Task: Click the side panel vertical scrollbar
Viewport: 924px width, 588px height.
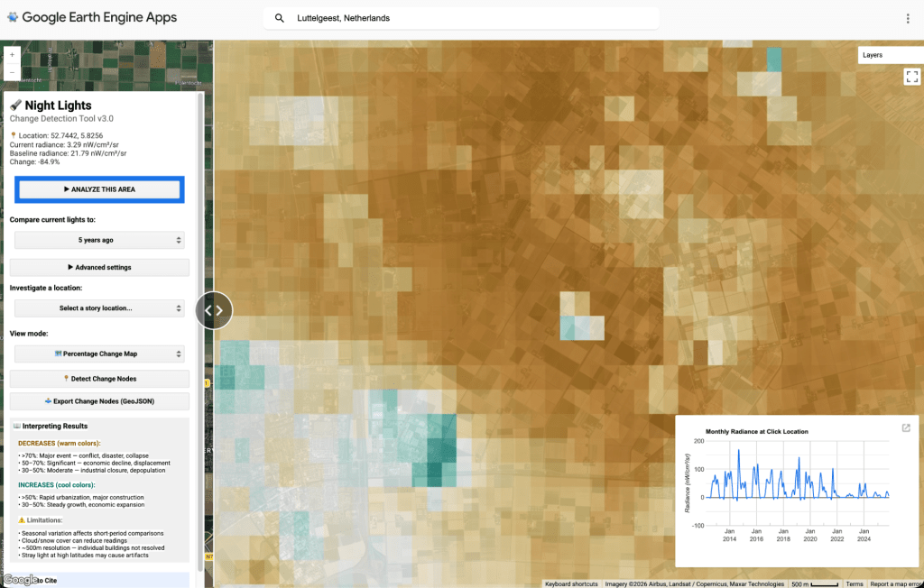Action: tap(200, 330)
